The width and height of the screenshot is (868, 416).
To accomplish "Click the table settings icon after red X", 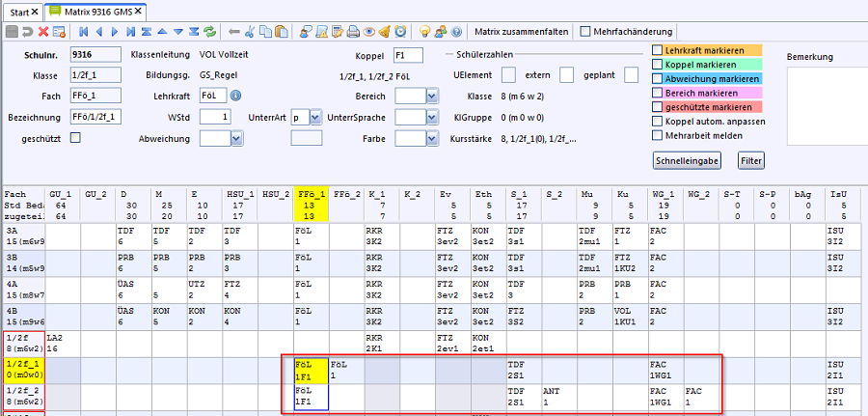I will click(59, 32).
